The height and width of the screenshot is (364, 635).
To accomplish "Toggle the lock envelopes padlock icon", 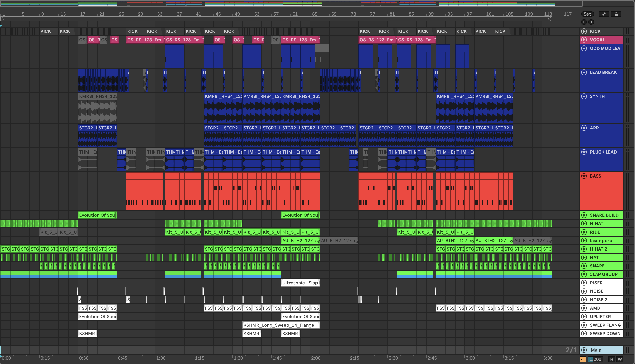I will click(x=616, y=14).
